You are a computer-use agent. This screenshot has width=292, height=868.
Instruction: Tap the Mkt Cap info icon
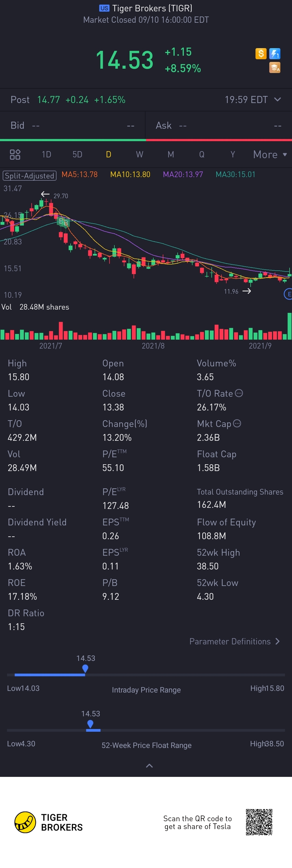[237, 423]
